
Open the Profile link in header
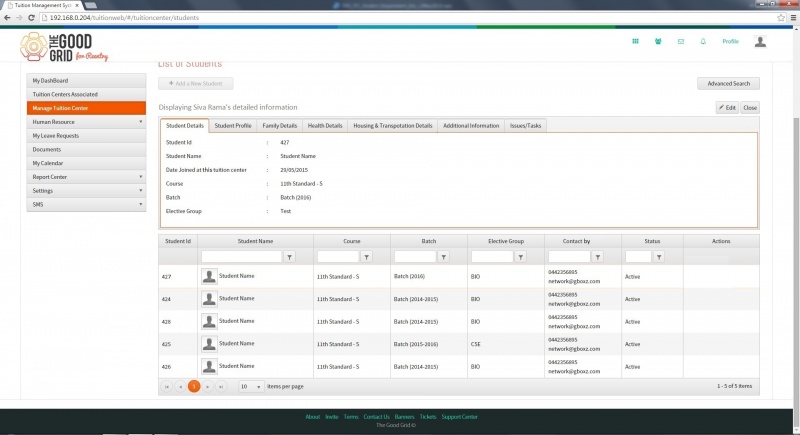[x=730, y=41]
